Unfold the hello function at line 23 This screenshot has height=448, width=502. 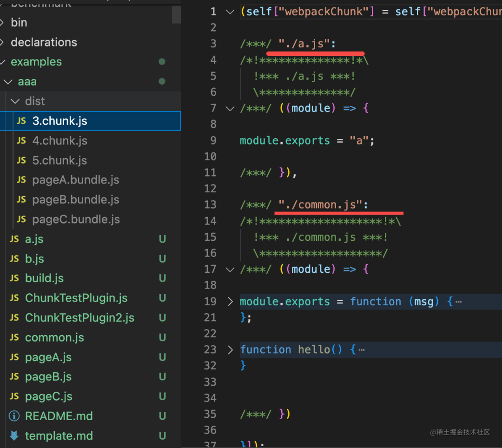[x=230, y=349]
